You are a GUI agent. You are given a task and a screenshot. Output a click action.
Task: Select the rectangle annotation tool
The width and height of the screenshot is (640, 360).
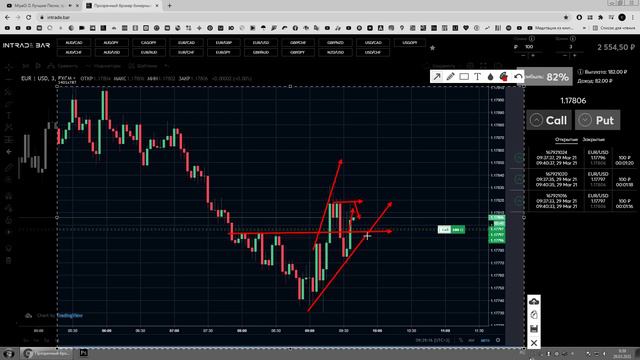click(x=464, y=77)
